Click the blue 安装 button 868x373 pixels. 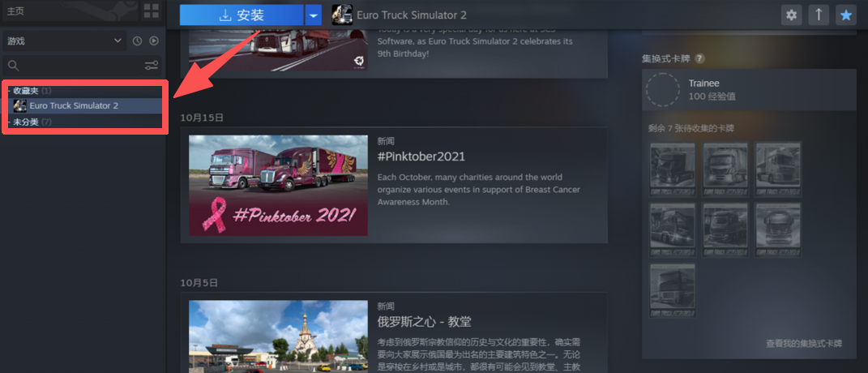click(242, 15)
